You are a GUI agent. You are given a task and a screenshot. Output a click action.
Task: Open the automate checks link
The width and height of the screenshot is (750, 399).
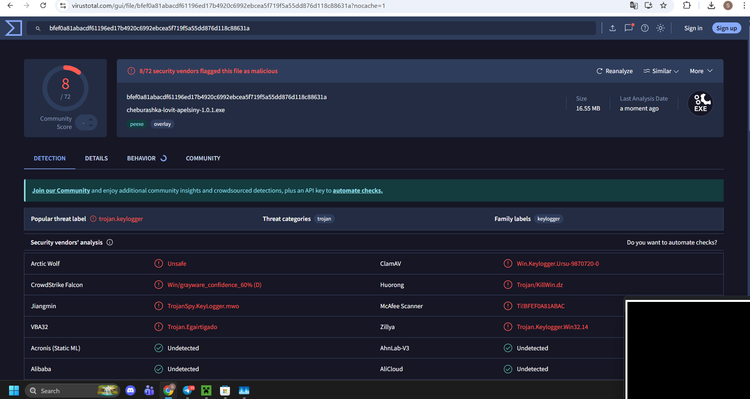357,190
